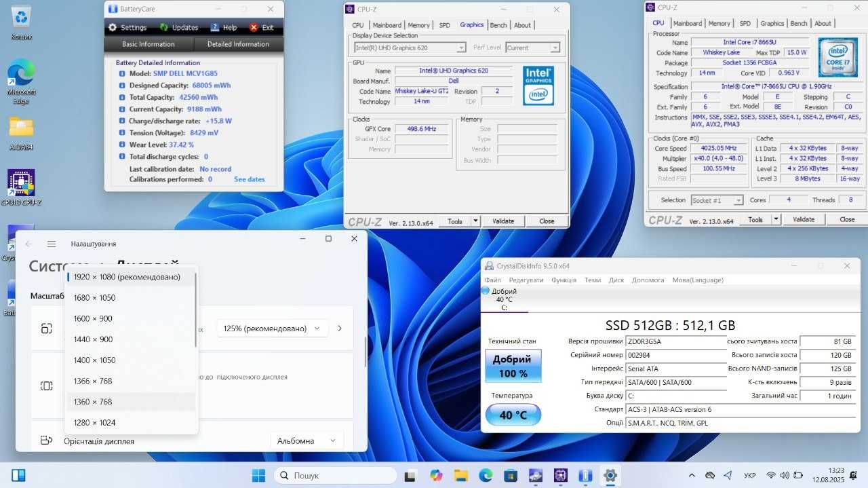868x488 pixels.
Task: Click Intel Graphics logo in CPU-Z
Action: click(538, 86)
